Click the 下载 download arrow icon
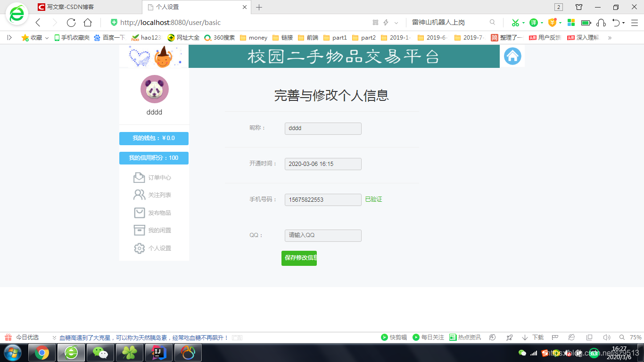Viewport: 644px width, 362px height. [525, 337]
